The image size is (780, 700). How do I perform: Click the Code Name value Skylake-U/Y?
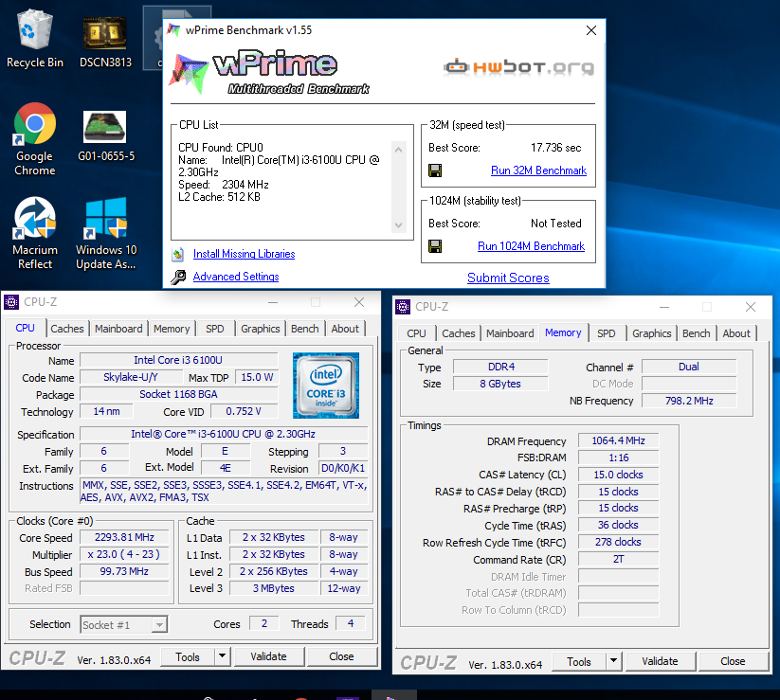131,377
